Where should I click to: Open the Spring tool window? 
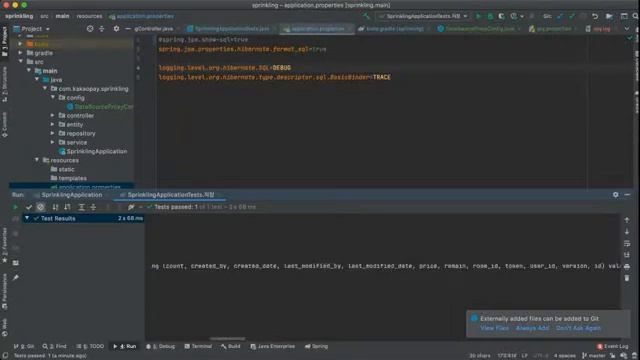click(316, 347)
